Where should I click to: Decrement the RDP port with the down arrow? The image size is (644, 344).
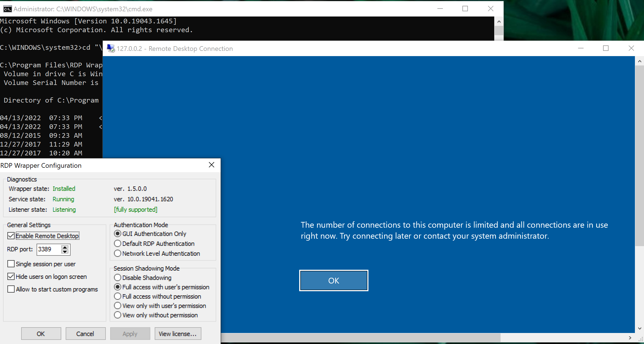65,252
